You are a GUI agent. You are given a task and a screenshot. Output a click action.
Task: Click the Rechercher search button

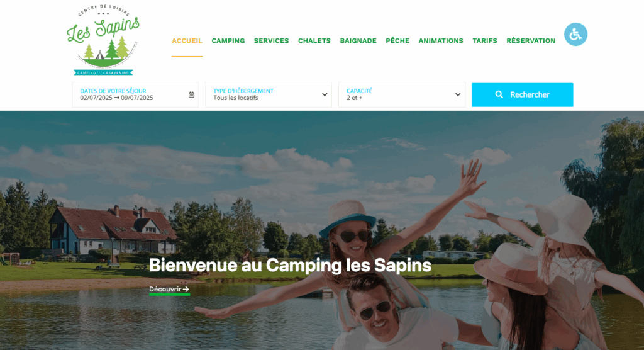point(522,94)
